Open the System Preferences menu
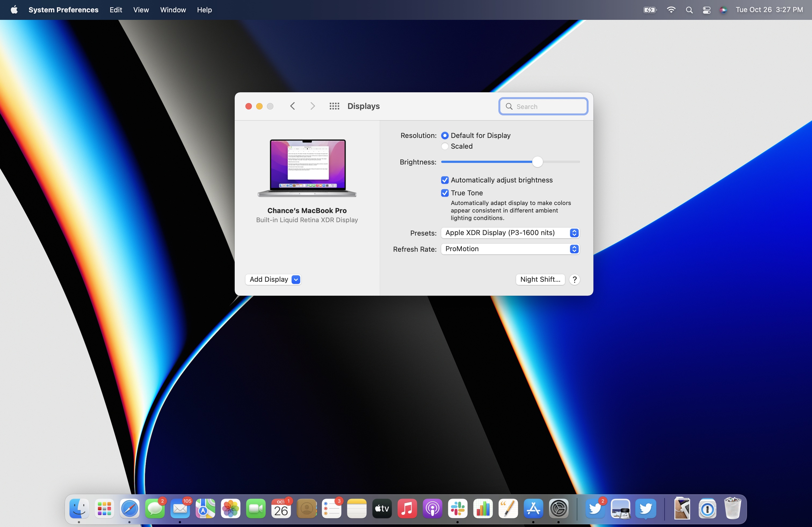 tap(63, 10)
